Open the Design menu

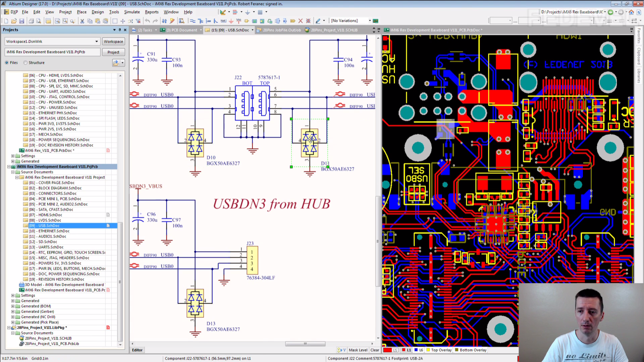click(98, 12)
